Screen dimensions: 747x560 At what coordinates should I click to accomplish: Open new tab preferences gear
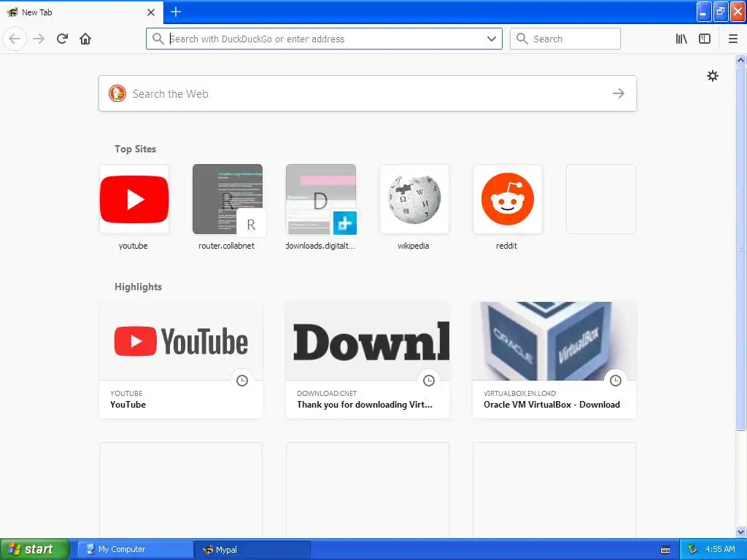[x=712, y=76]
